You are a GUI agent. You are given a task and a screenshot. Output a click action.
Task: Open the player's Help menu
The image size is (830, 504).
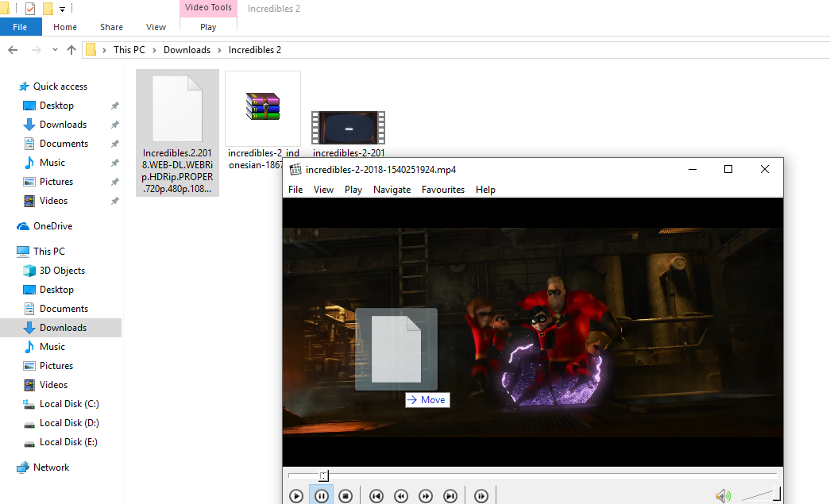tap(485, 190)
